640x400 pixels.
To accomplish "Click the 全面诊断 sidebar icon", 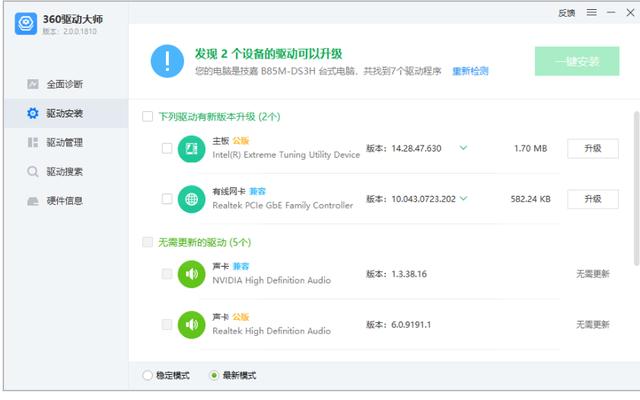I will 33,84.
